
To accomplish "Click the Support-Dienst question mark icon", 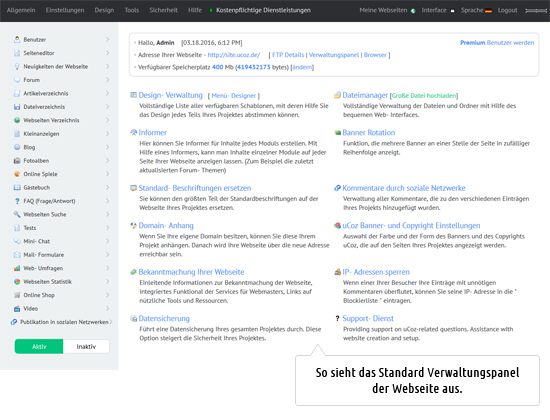I will tap(337, 318).
